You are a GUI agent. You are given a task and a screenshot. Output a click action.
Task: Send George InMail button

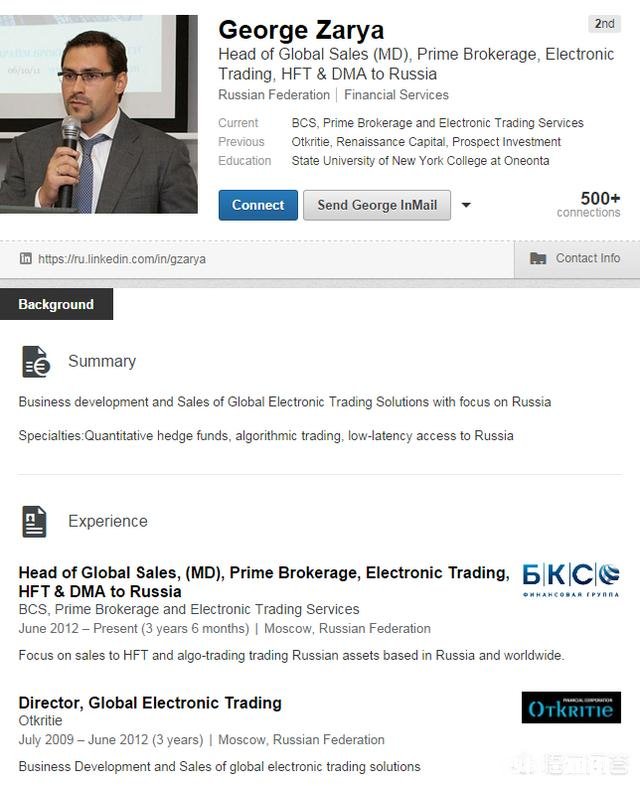coord(377,205)
